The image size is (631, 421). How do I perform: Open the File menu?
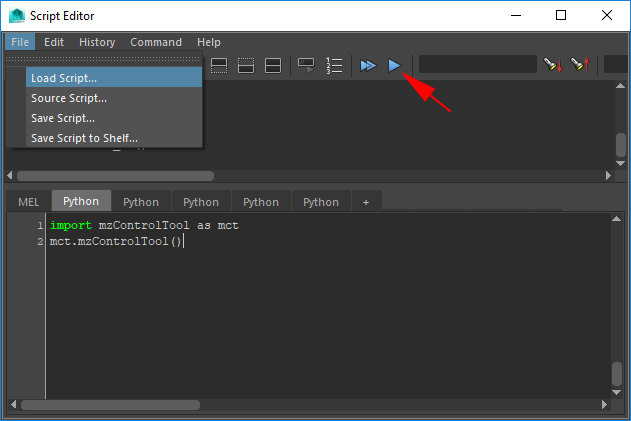[x=20, y=42]
